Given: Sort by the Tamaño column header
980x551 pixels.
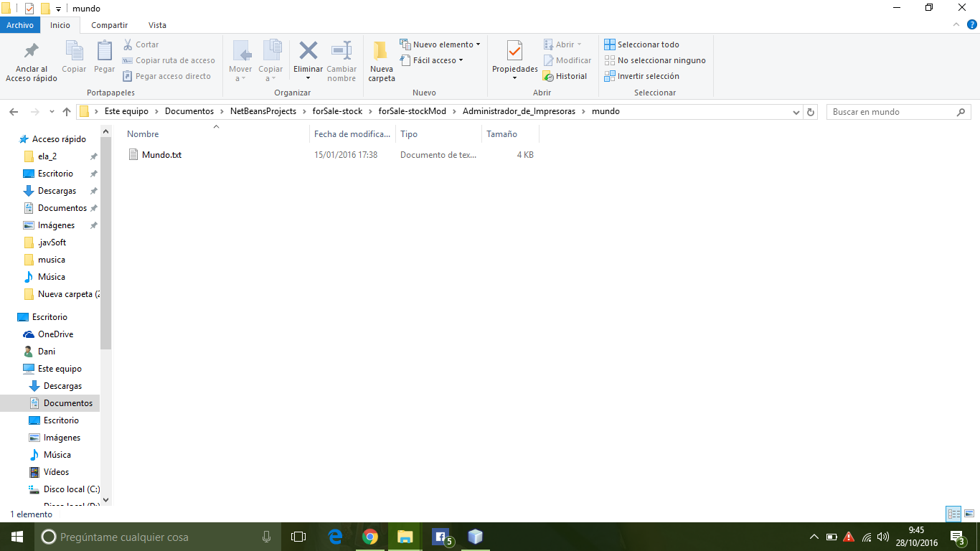Looking at the screenshot, I should click(x=510, y=134).
